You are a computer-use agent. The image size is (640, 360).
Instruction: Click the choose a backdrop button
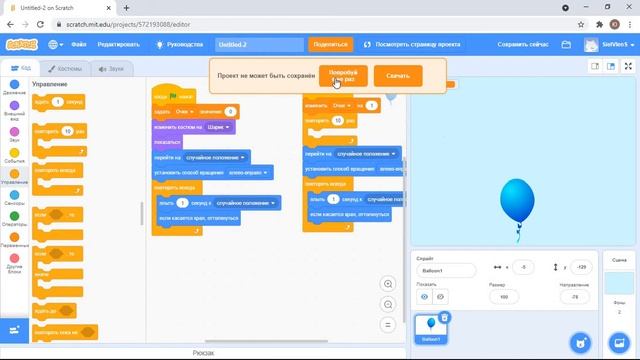click(x=619, y=343)
